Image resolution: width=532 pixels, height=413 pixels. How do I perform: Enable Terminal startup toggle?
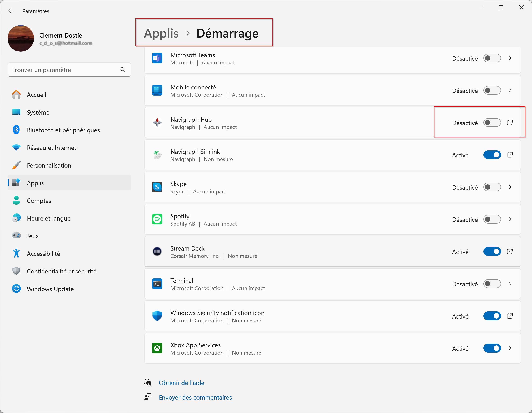coord(492,284)
